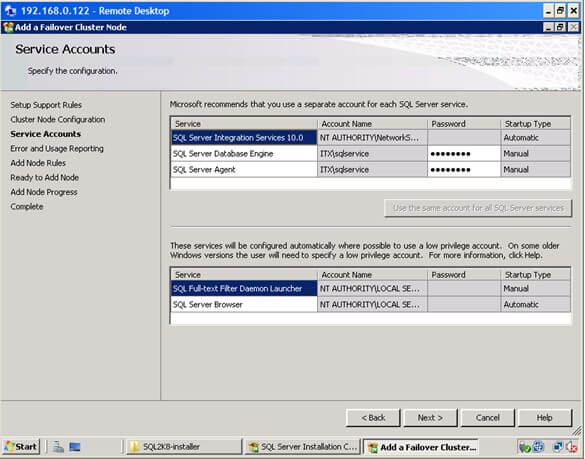Click Manual startup type for SQL Server Agent
This screenshot has height=459, width=585.
click(535, 170)
